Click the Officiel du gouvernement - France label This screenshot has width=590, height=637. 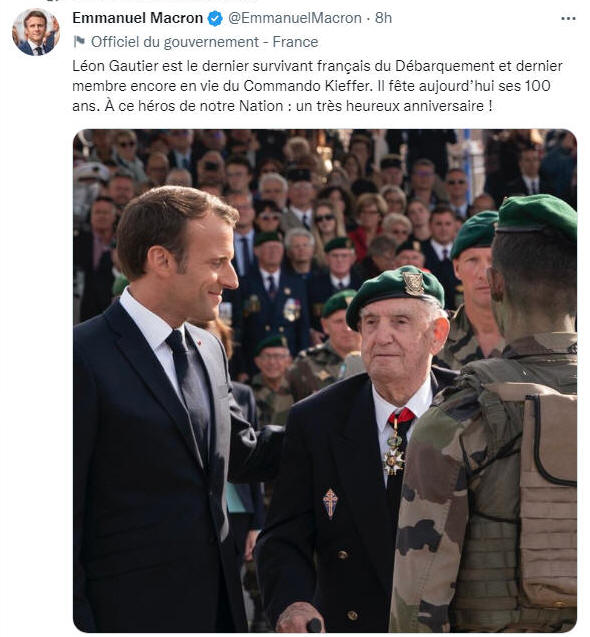tap(204, 42)
